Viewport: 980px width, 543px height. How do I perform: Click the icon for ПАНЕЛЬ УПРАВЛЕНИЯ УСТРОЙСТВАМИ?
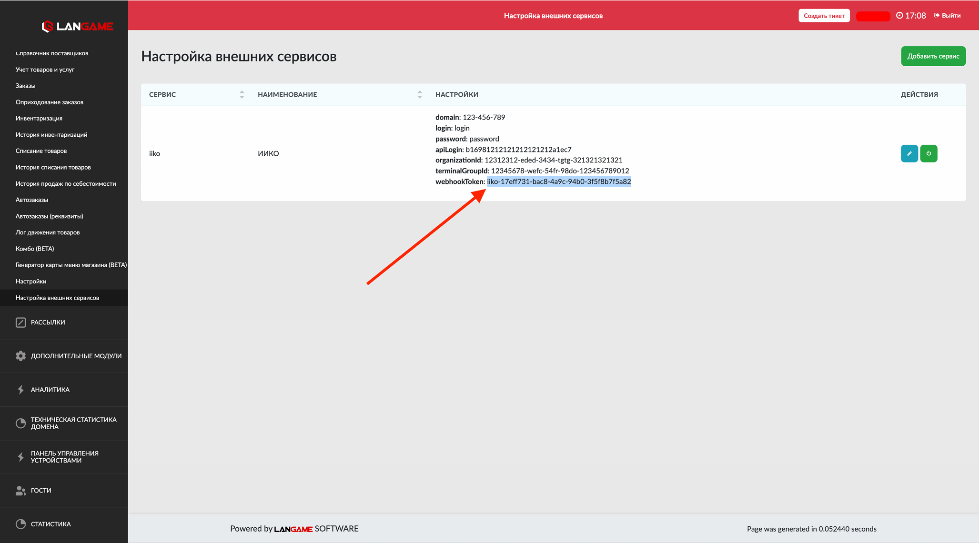(x=20, y=457)
